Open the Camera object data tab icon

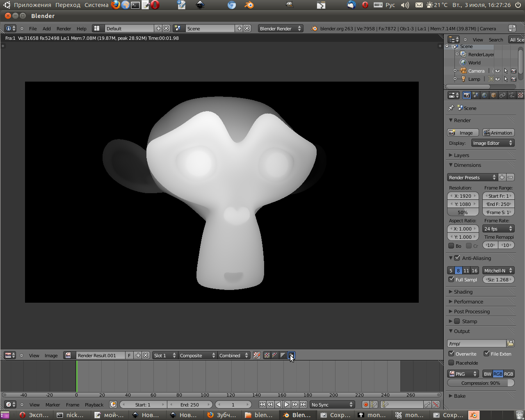point(511,95)
